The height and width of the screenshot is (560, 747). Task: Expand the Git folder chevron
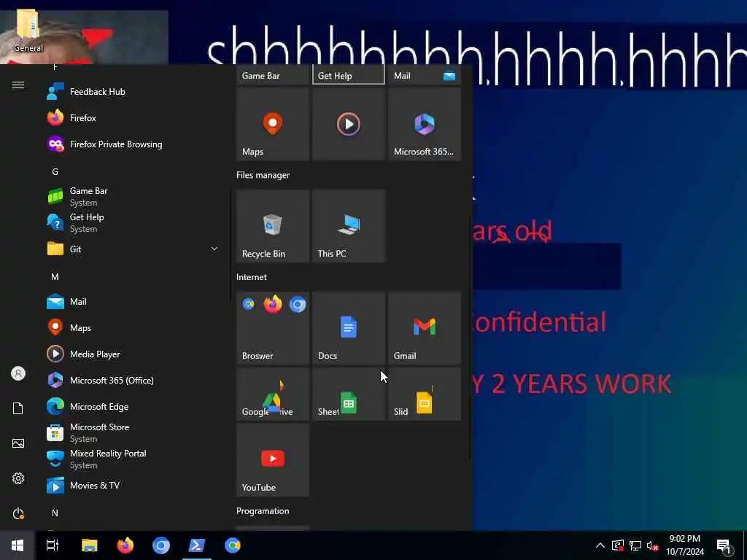[x=214, y=249]
